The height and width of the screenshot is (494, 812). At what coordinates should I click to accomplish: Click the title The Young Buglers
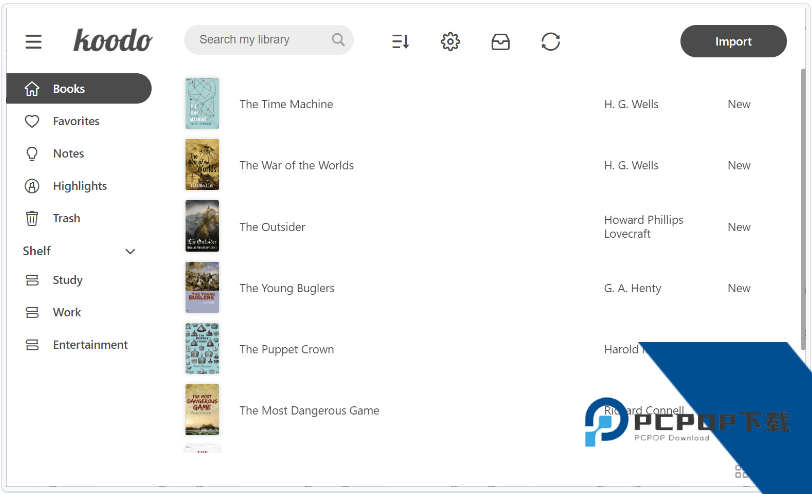[x=287, y=288]
